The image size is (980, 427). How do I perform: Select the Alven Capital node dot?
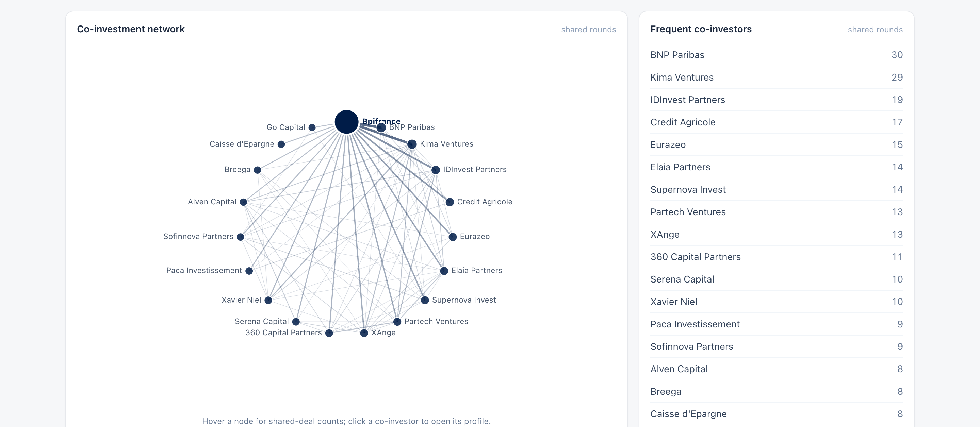[244, 202]
